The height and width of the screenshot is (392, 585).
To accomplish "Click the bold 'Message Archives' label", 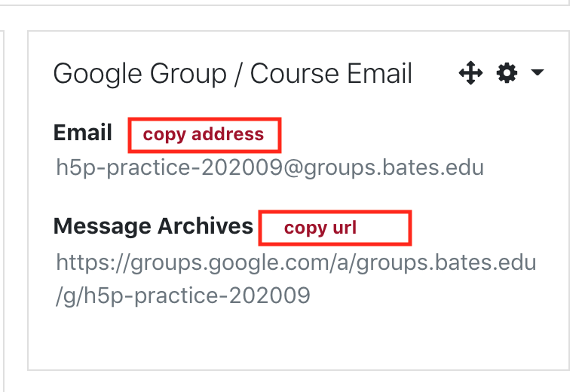I will pos(153,226).
